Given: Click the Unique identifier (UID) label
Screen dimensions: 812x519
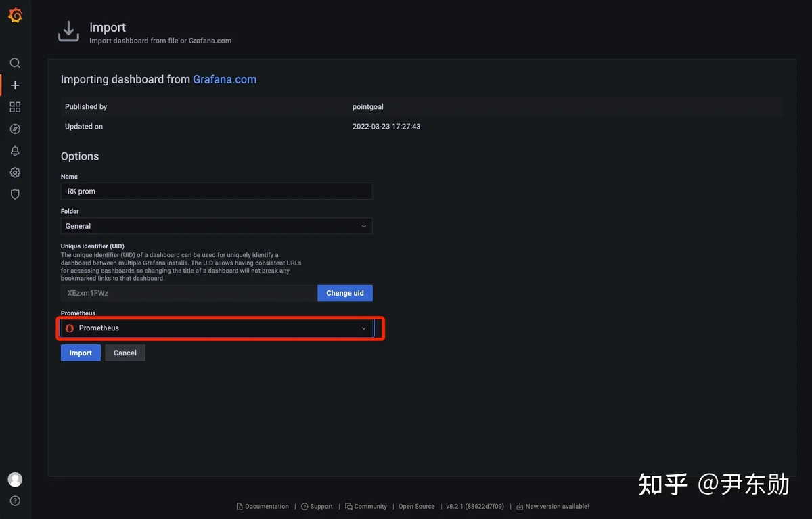Looking at the screenshot, I should [93, 246].
